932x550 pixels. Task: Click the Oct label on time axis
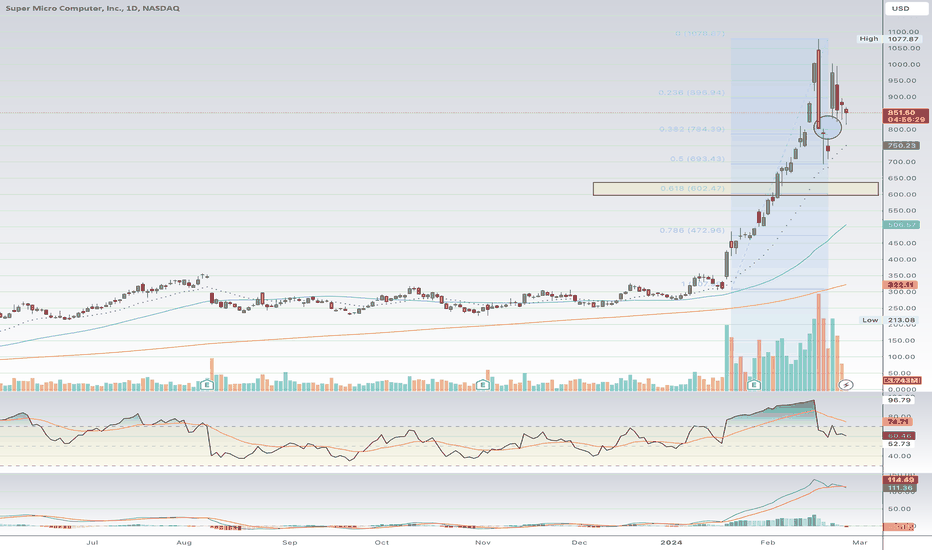(x=382, y=542)
